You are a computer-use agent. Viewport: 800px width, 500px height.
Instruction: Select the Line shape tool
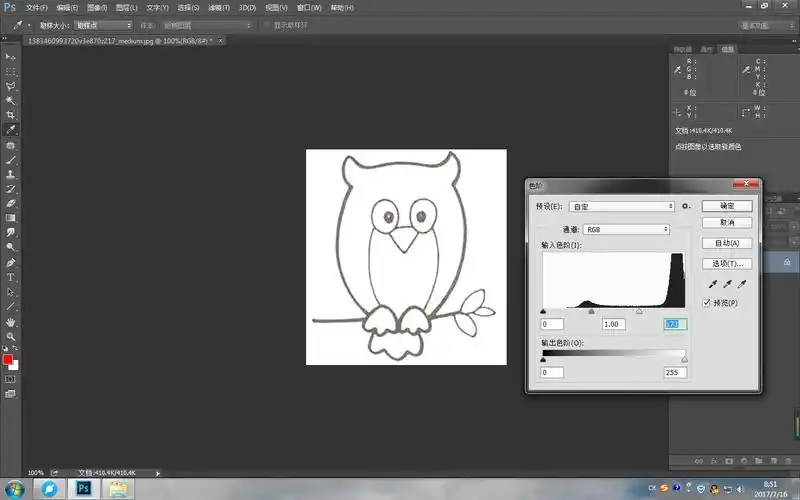tap(10, 307)
